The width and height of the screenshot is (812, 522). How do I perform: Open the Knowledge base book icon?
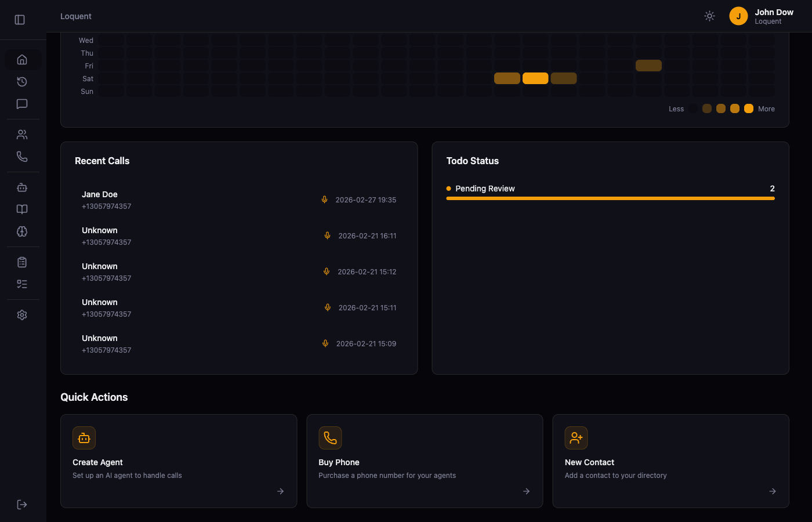(x=22, y=209)
